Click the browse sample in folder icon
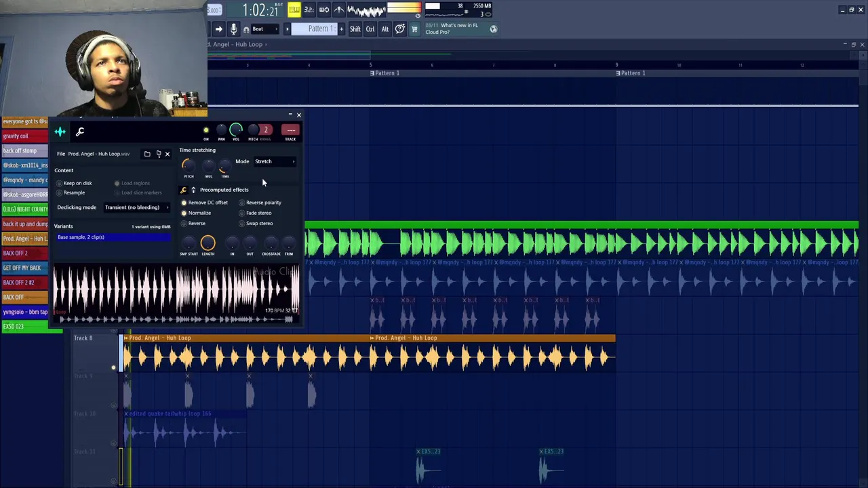Viewport: 868px width, 488px height. coord(159,154)
